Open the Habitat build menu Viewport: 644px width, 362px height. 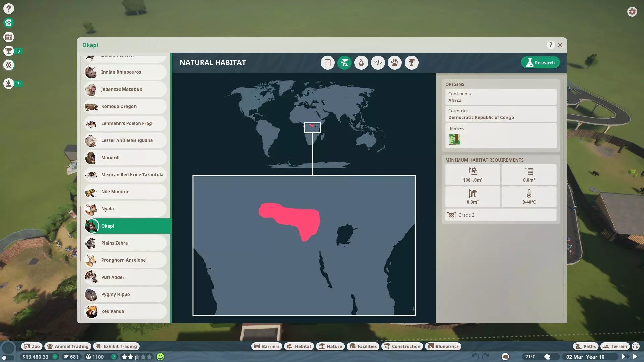tap(299, 346)
